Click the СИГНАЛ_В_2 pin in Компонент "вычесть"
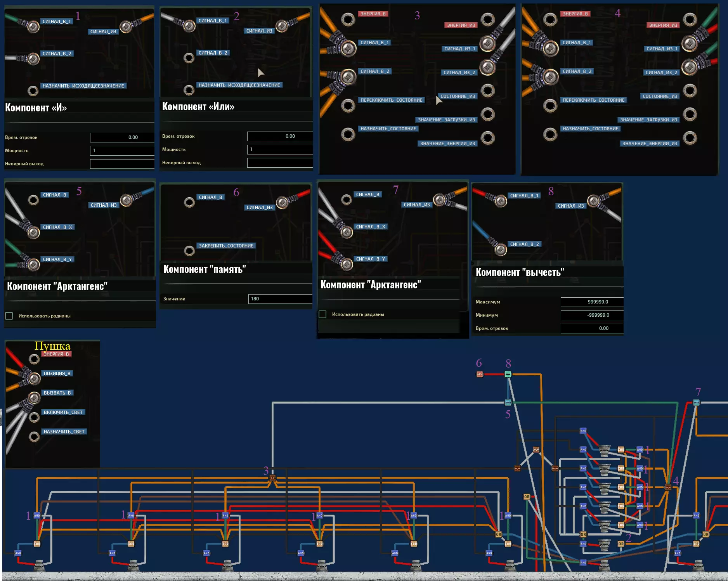The image size is (728, 581). [x=501, y=249]
